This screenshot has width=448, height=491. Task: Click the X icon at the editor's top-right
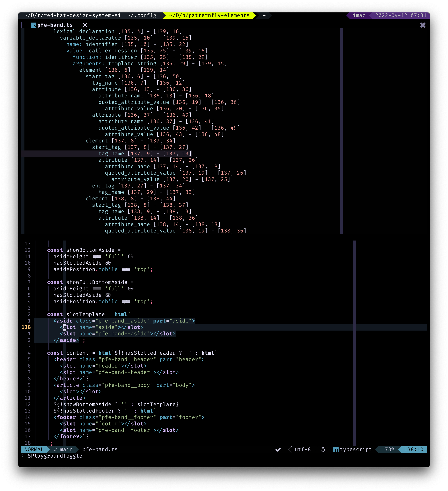[x=423, y=25]
